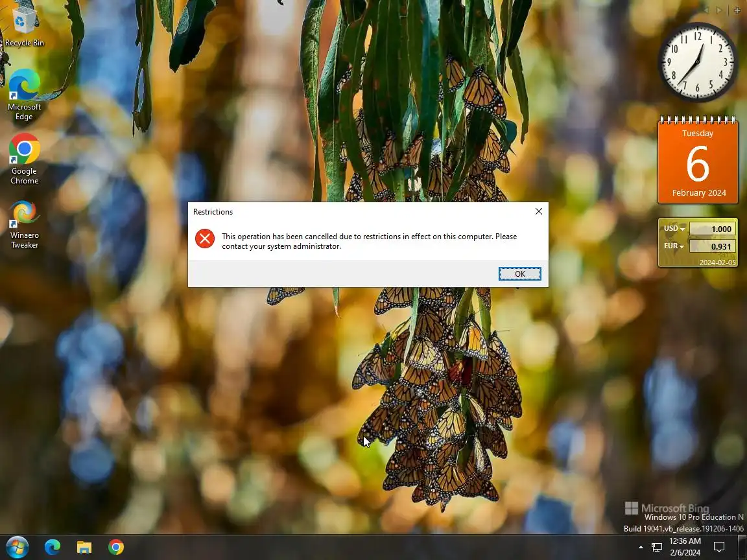This screenshot has height=560, width=747.
Task: Launch Edge from the taskbar
Action: 53,547
